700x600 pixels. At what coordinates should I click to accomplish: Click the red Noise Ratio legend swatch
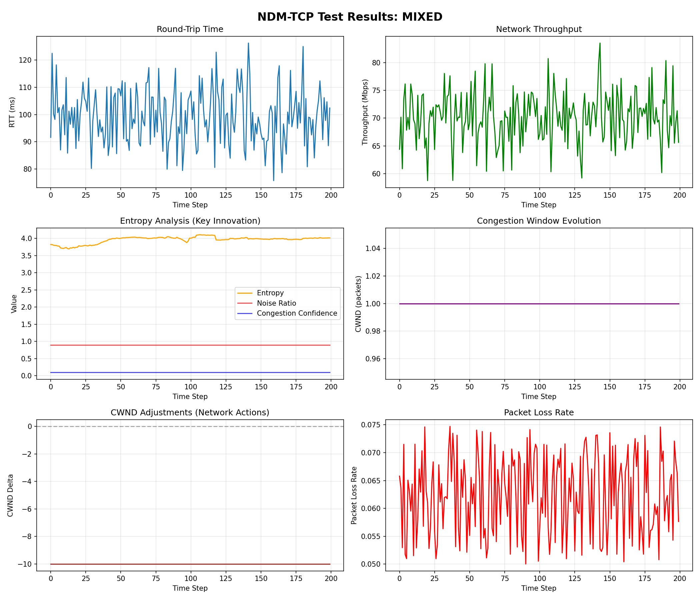pos(245,303)
